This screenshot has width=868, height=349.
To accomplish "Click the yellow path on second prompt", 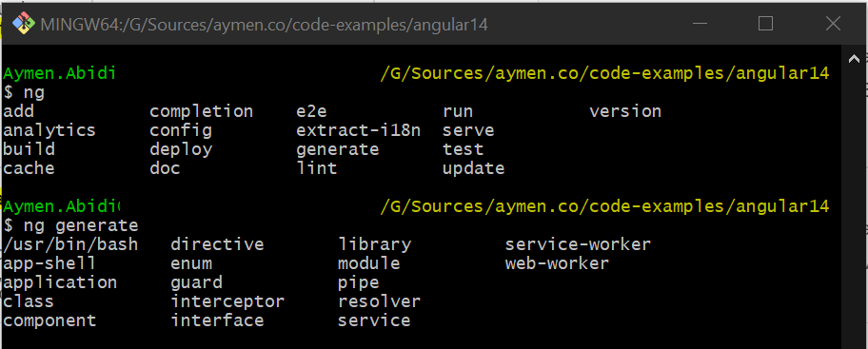I will 604,207.
